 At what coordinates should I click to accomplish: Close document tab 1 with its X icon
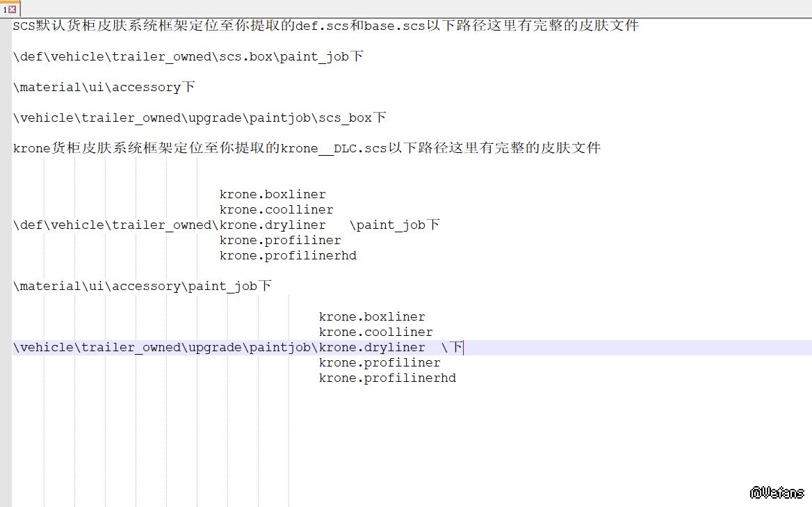tap(13, 9)
